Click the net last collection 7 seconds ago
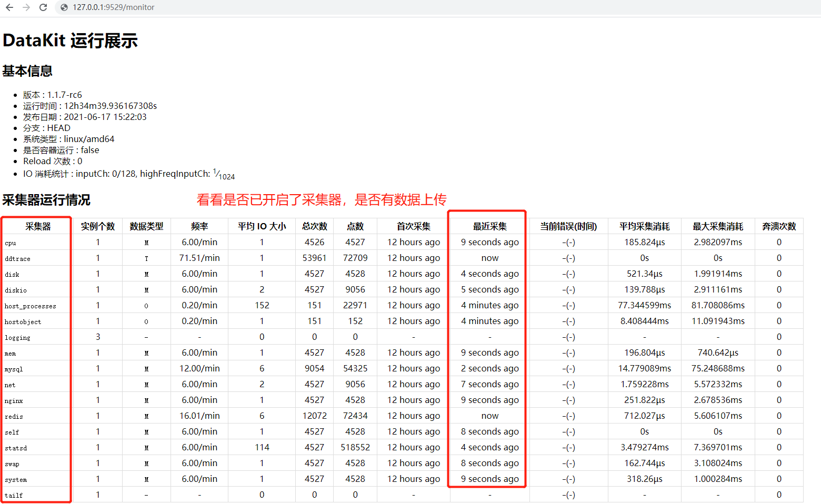 (x=490, y=384)
